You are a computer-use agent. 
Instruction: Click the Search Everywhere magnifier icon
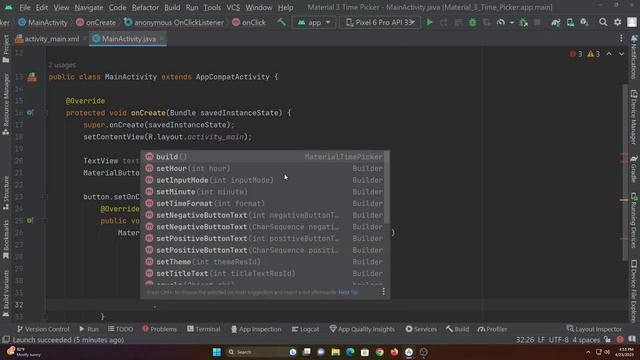coord(603,22)
